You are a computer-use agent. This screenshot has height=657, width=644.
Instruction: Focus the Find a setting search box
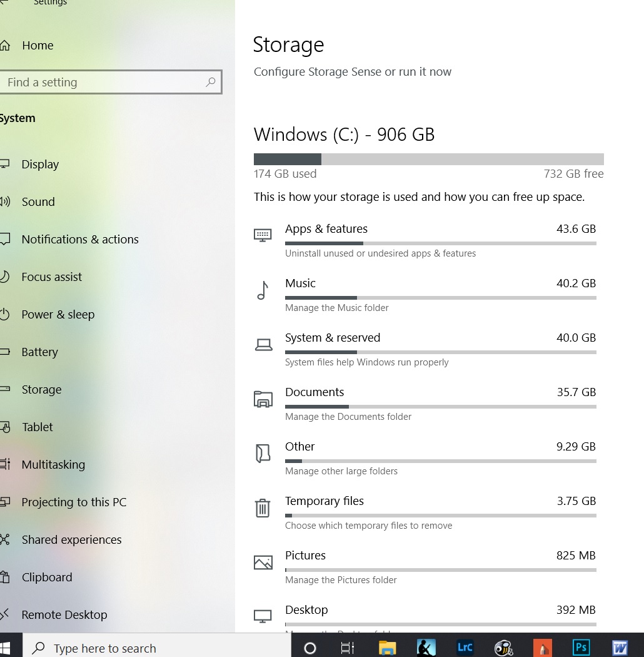click(111, 82)
